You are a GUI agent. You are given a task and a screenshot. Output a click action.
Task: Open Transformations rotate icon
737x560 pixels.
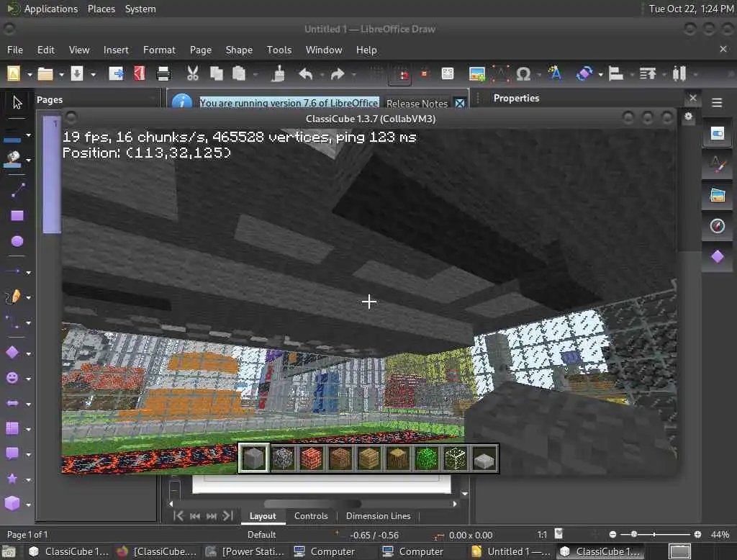pyautogui.click(x=584, y=74)
